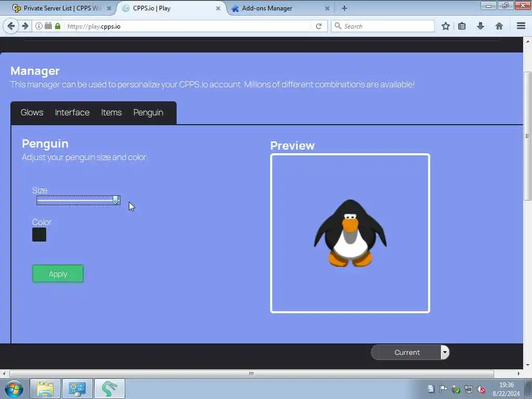
Task: Open the site information icon in the address bar
Action: (x=39, y=26)
